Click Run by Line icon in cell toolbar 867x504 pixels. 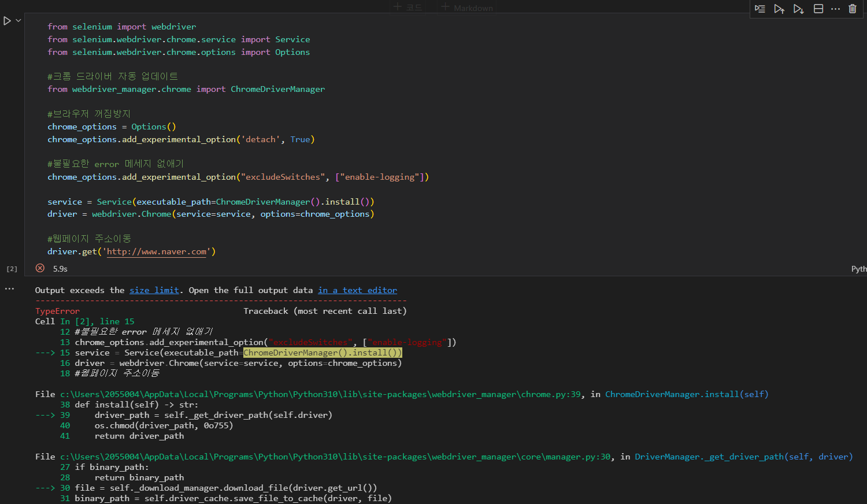[x=760, y=9]
